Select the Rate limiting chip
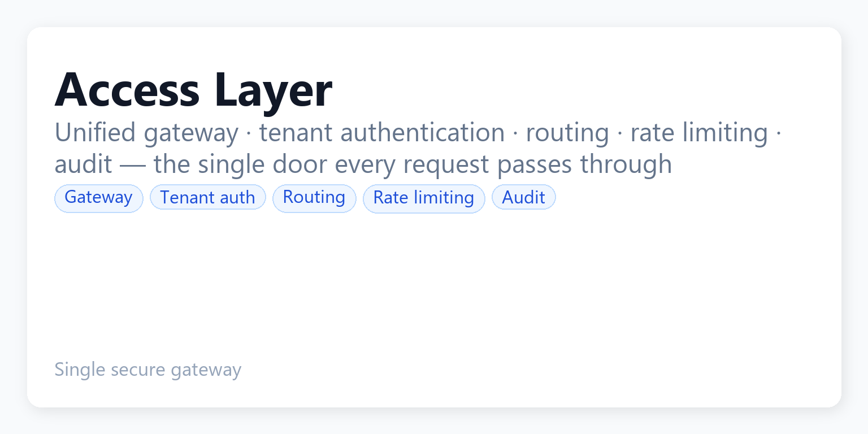 424,198
